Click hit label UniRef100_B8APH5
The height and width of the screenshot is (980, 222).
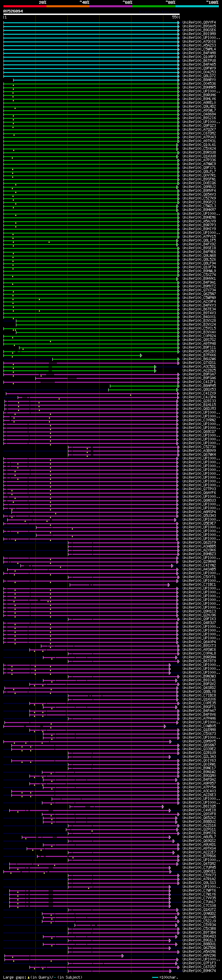(199, 386)
